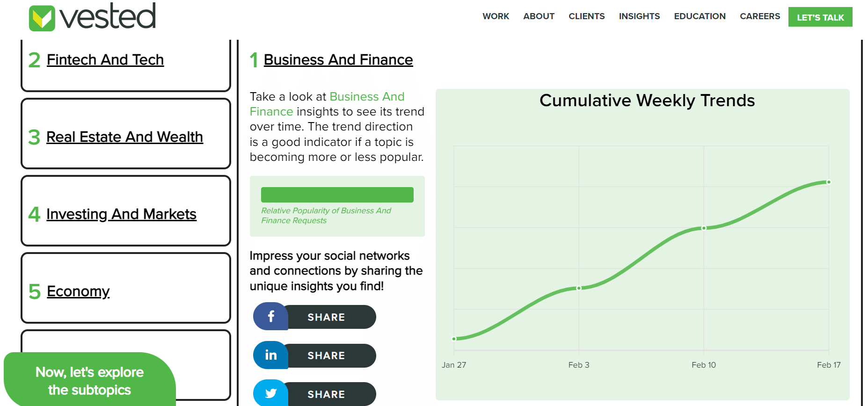Image resolution: width=868 pixels, height=406 pixels.
Task: Click the Business And Finance heading link
Action: coord(338,60)
